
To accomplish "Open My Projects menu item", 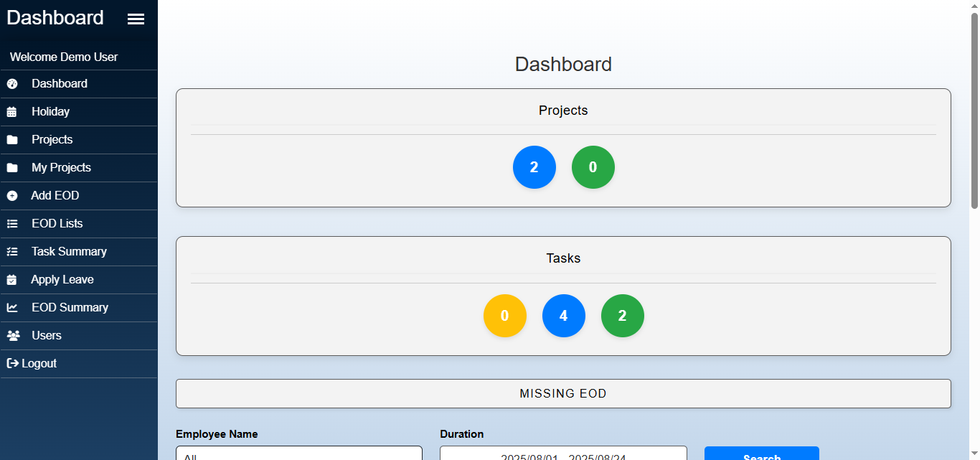I will [61, 168].
